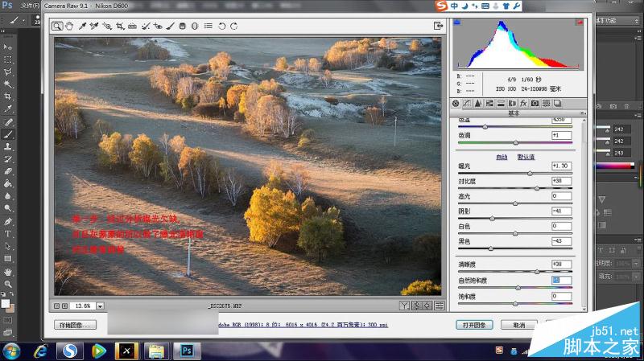
Task: Select the White Balance eyedropper tool
Action: pos(82,27)
